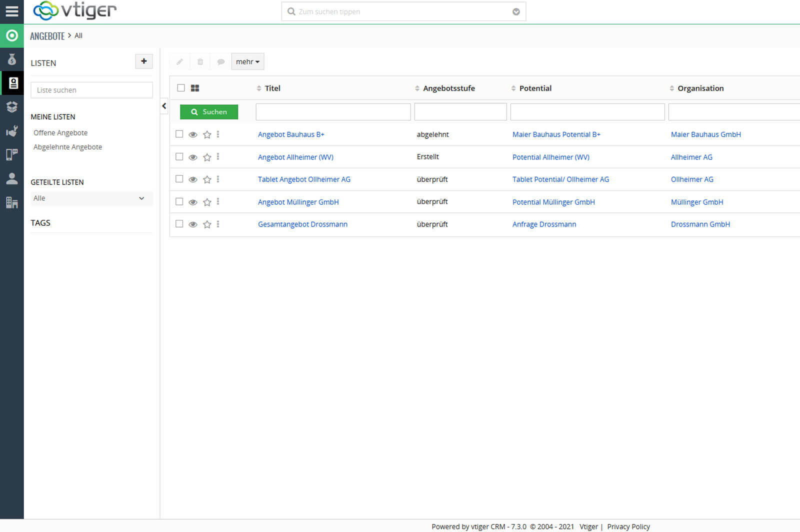Toggle the select-all checkbox in header
The width and height of the screenshot is (800, 532).
click(x=181, y=88)
